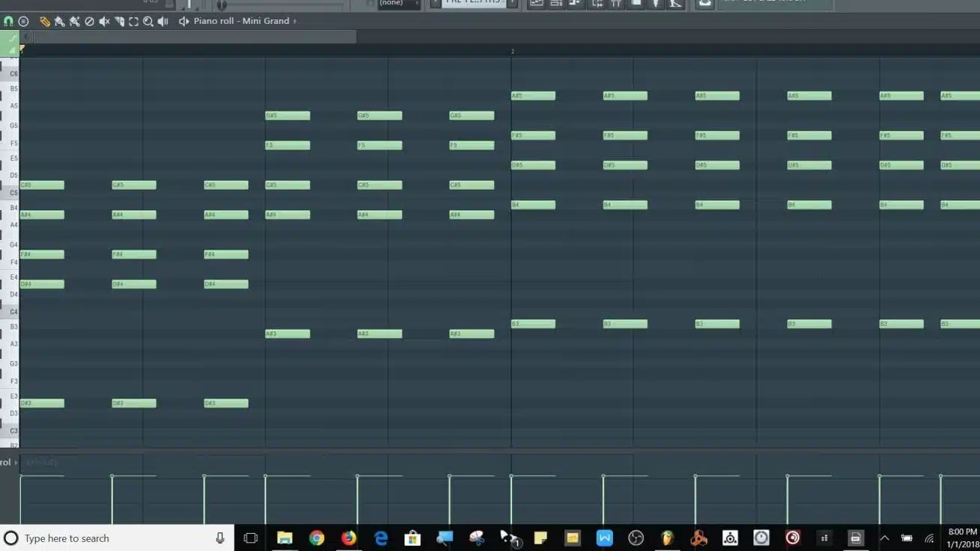980x551 pixels.
Task: Select the Slice tool
Action: click(x=119, y=21)
